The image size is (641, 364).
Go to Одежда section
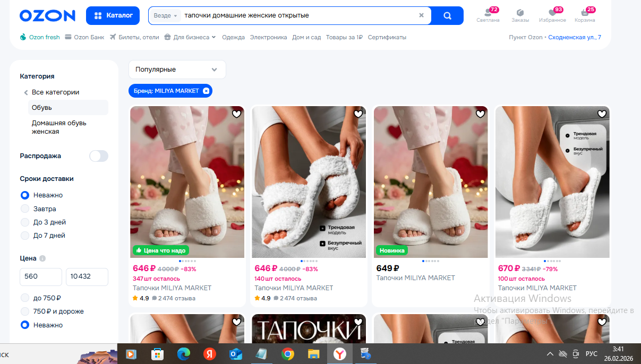(x=233, y=37)
